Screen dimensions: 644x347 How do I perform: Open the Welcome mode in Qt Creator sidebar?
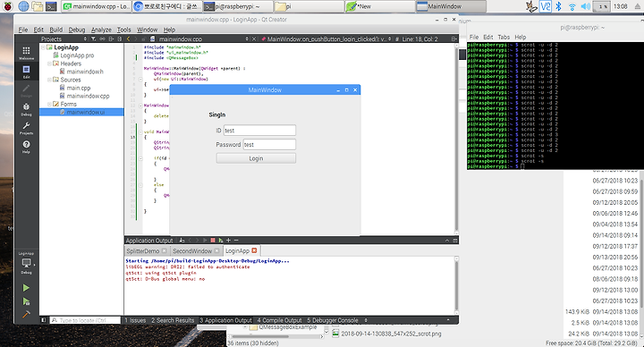(26, 53)
